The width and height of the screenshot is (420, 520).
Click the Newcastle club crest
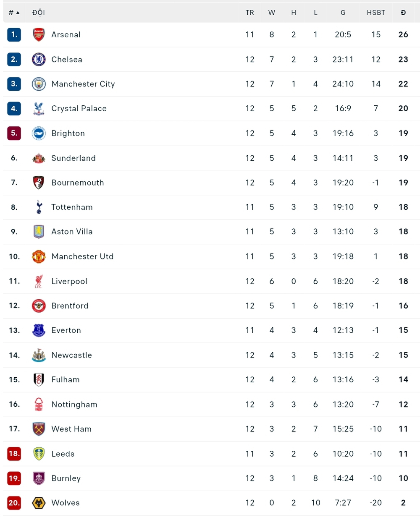click(x=39, y=355)
